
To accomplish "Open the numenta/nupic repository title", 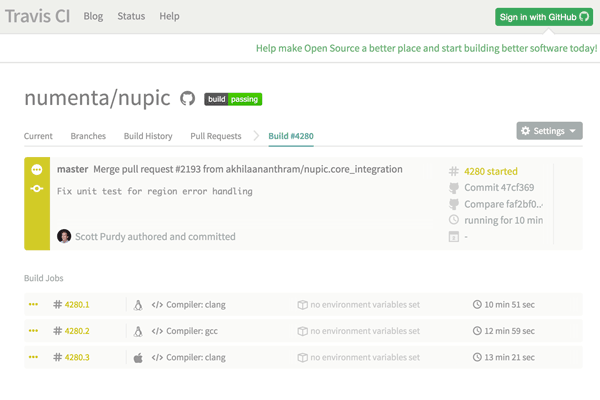I will [97, 98].
